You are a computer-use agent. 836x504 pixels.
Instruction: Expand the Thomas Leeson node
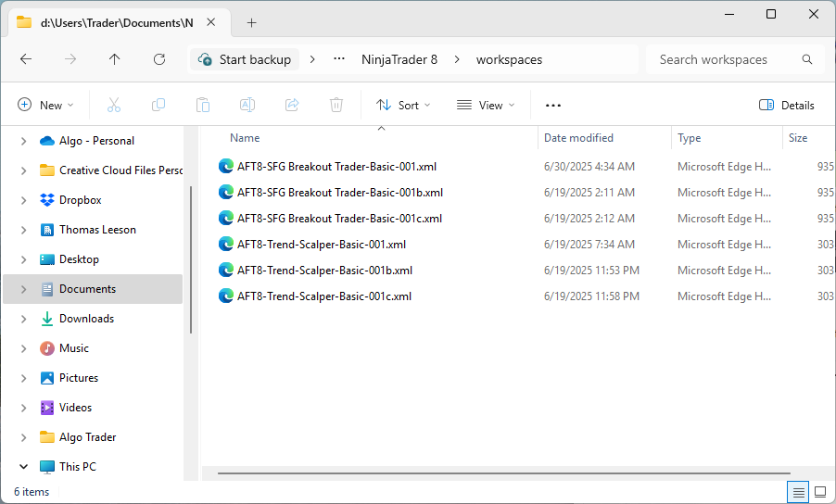[23, 230]
